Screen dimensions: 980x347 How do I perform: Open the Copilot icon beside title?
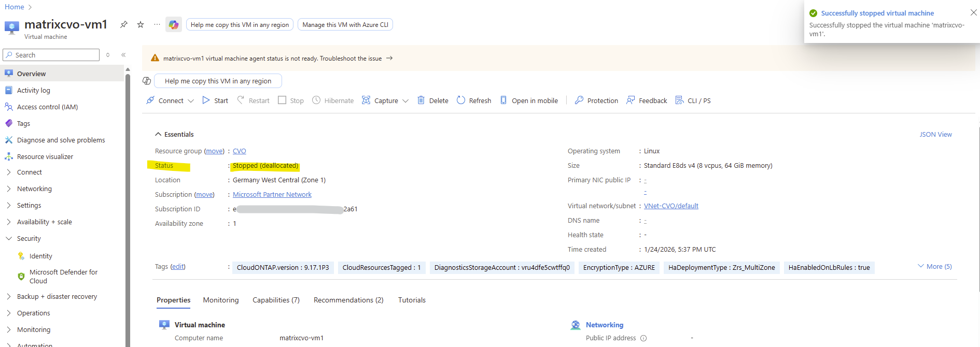tap(174, 24)
